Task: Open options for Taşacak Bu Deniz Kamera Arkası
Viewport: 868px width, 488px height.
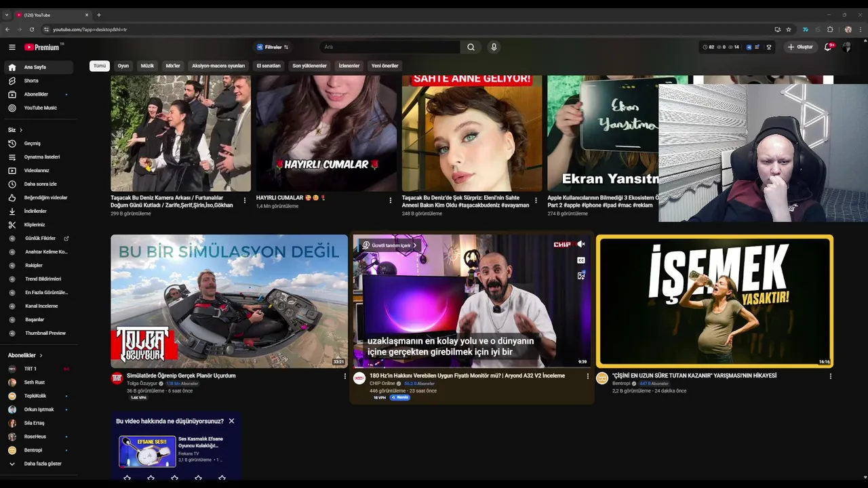Action: click(245, 200)
